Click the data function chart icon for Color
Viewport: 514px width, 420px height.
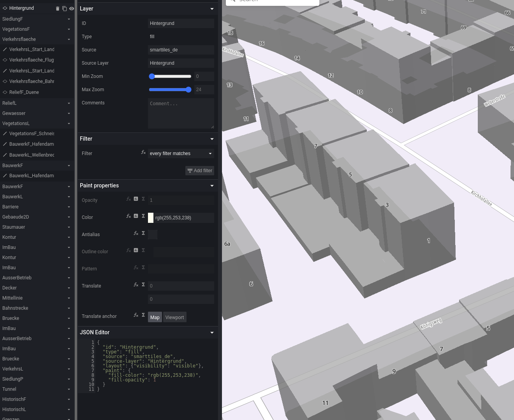[x=136, y=216]
